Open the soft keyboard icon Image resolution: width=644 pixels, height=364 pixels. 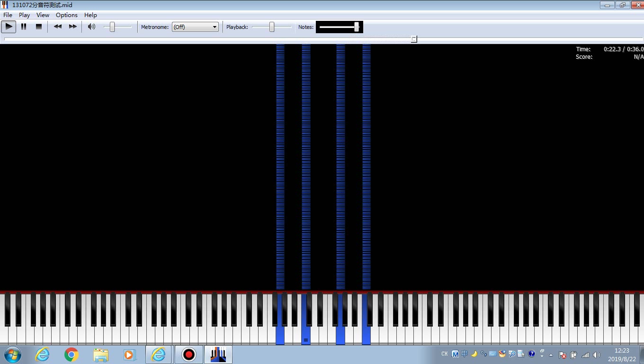(x=493, y=354)
